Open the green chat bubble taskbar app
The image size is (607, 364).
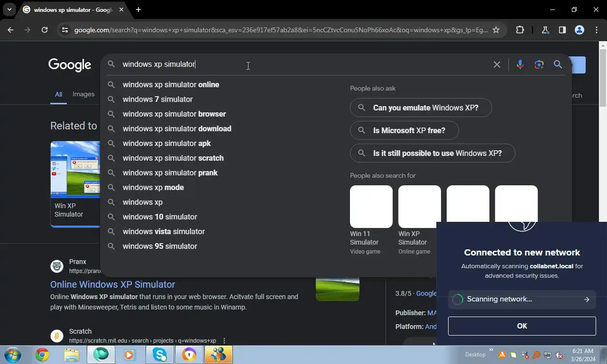[101, 355]
